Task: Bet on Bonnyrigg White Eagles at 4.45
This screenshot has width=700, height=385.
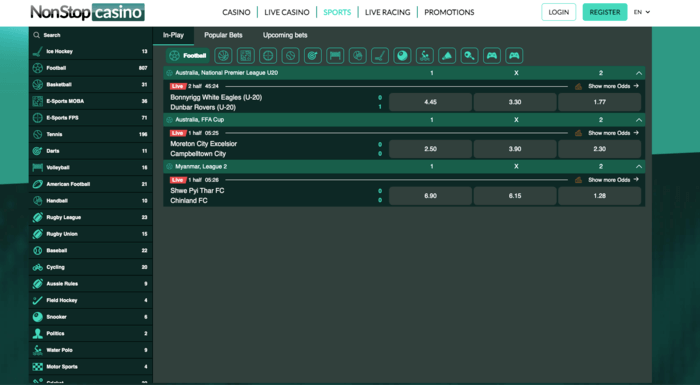Action: click(430, 102)
